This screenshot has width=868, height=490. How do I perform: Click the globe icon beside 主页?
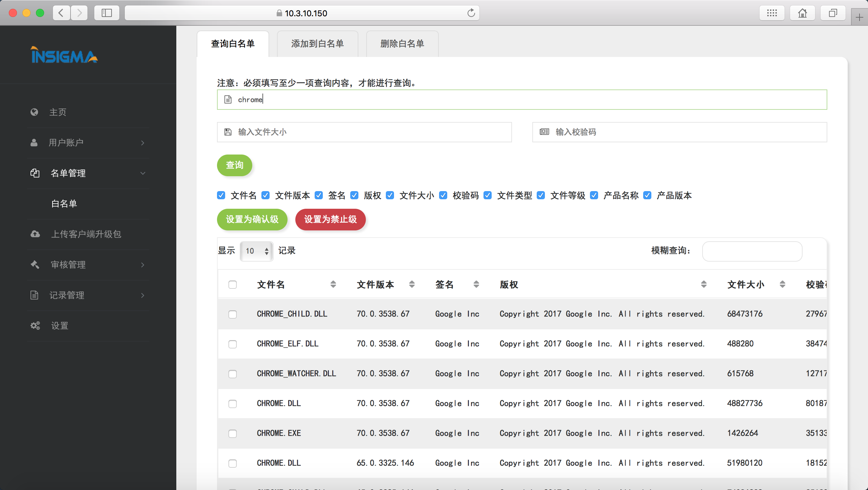[34, 112]
